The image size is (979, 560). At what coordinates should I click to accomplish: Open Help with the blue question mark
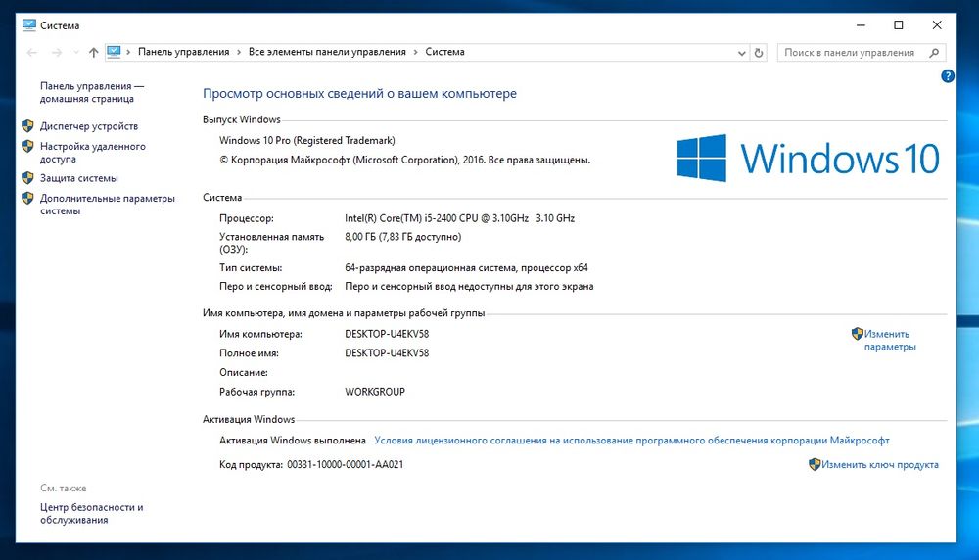947,76
